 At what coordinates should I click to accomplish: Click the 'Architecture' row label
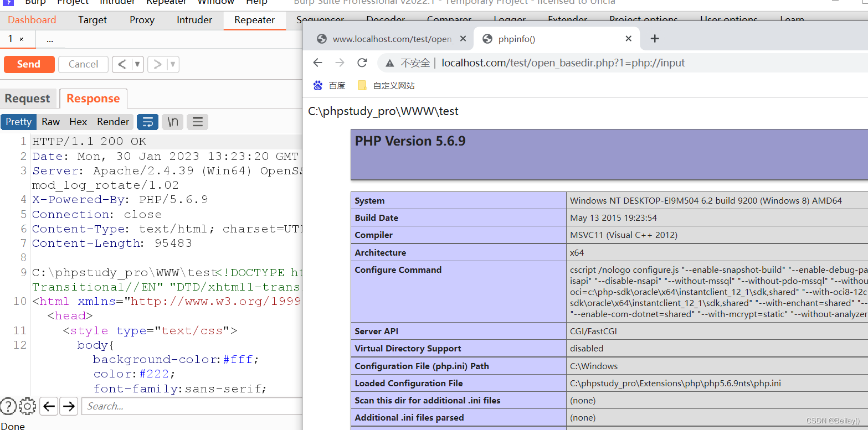pyautogui.click(x=381, y=253)
